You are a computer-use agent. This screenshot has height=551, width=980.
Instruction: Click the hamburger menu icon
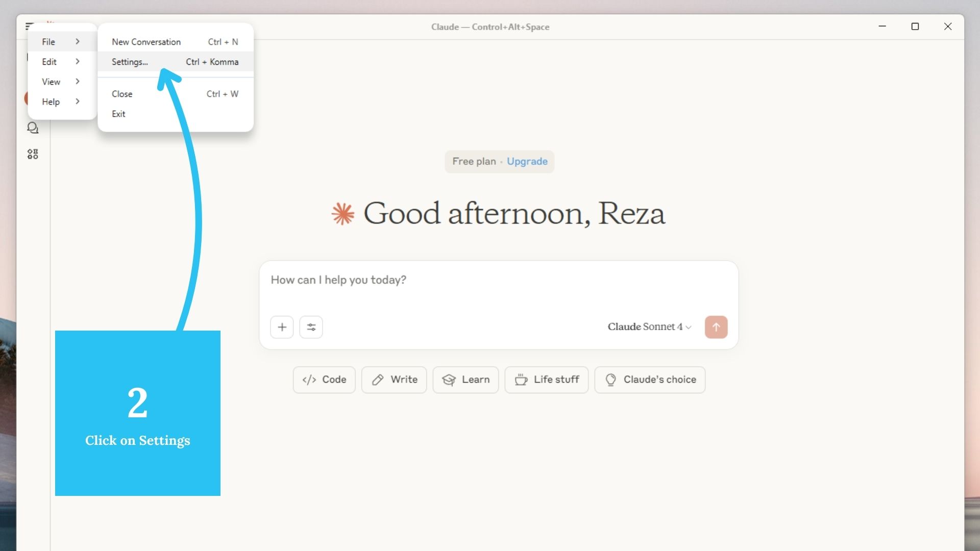30,26
